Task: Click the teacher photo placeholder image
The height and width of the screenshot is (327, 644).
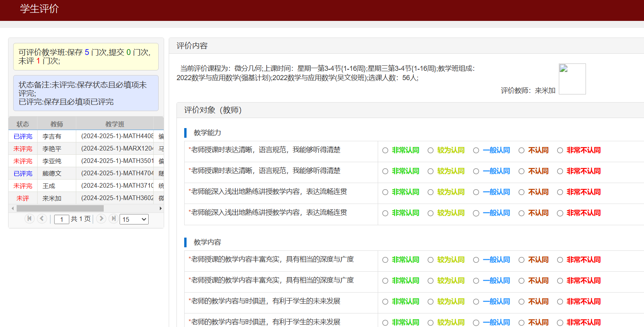Action: [x=572, y=79]
